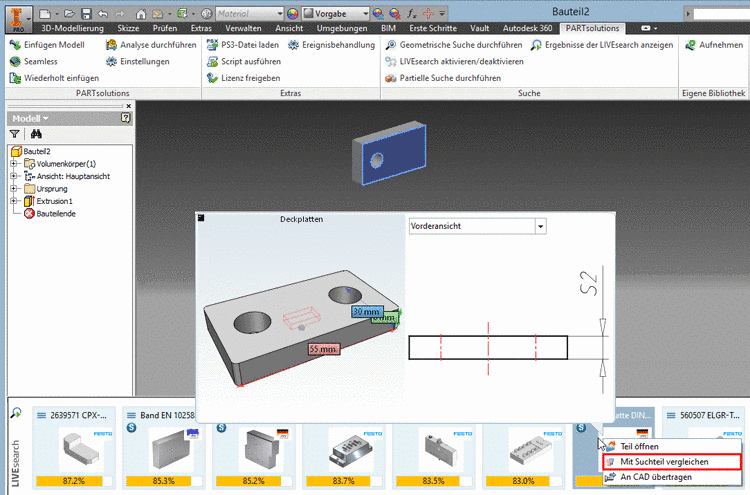Close the Modell browser panel

click(128, 106)
